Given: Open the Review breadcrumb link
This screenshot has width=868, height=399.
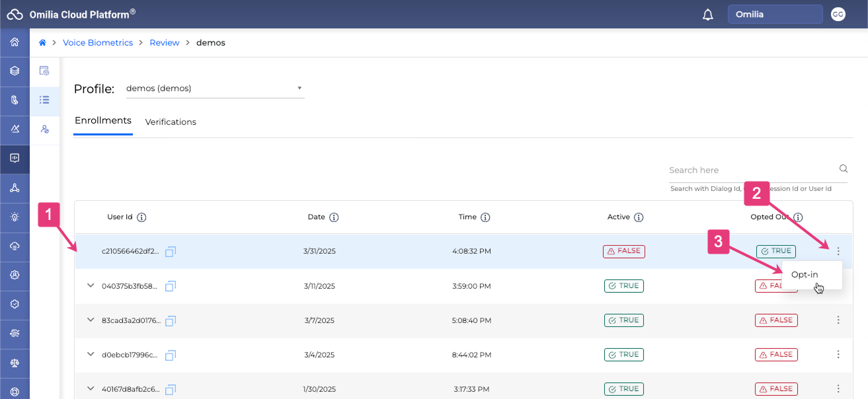Looking at the screenshot, I should pyautogui.click(x=165, y=43).
